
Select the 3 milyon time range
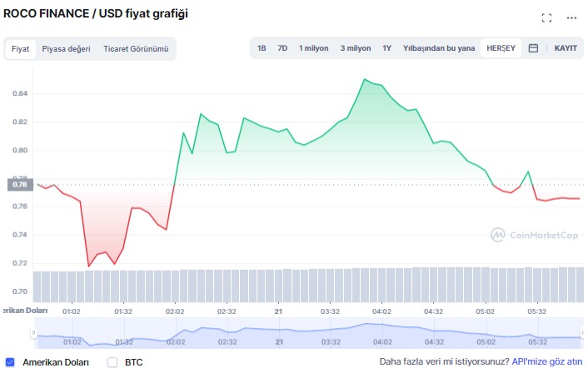tap(356, 48)
